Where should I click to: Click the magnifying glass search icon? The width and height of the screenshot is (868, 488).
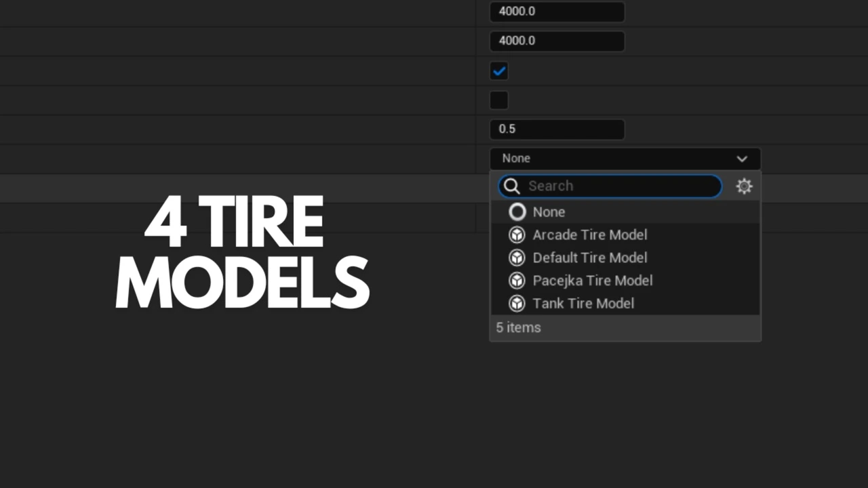[512, 186]
